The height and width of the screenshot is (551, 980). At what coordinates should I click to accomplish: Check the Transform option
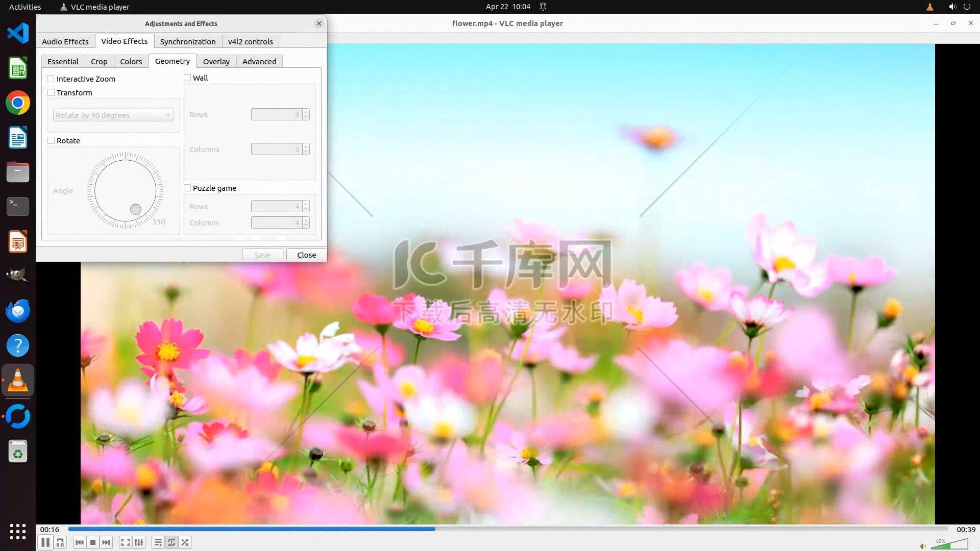click(51, 92)
